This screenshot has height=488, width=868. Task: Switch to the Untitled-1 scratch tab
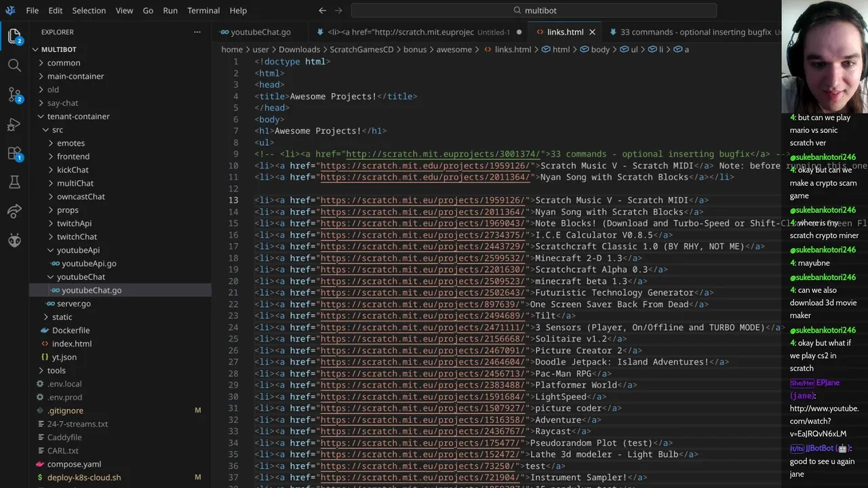[418, 32]
